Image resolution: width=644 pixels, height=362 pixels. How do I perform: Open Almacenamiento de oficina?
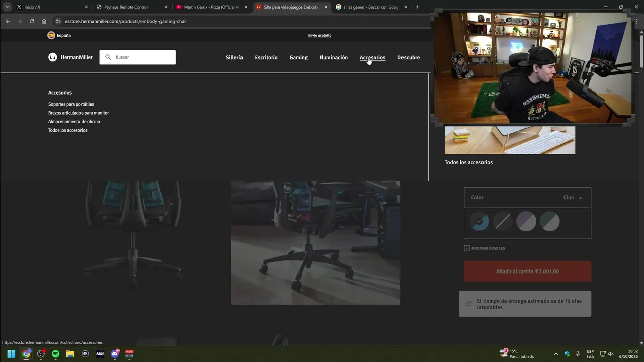(74, 121)
